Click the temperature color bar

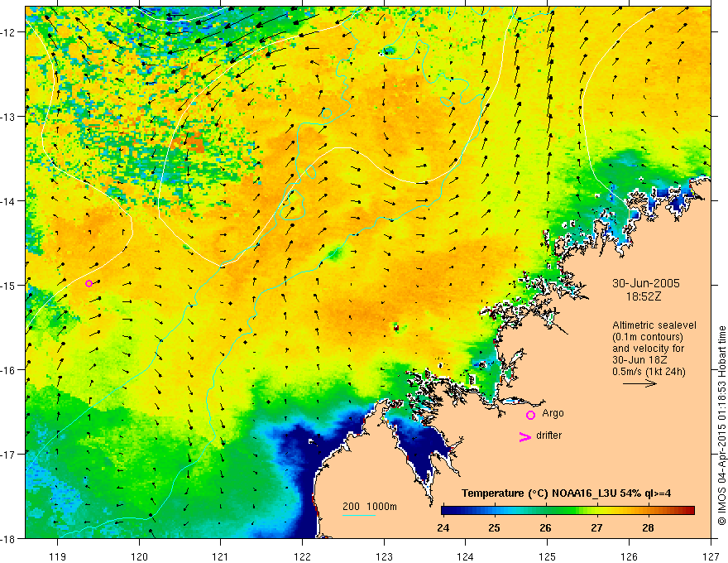[568, 510]
